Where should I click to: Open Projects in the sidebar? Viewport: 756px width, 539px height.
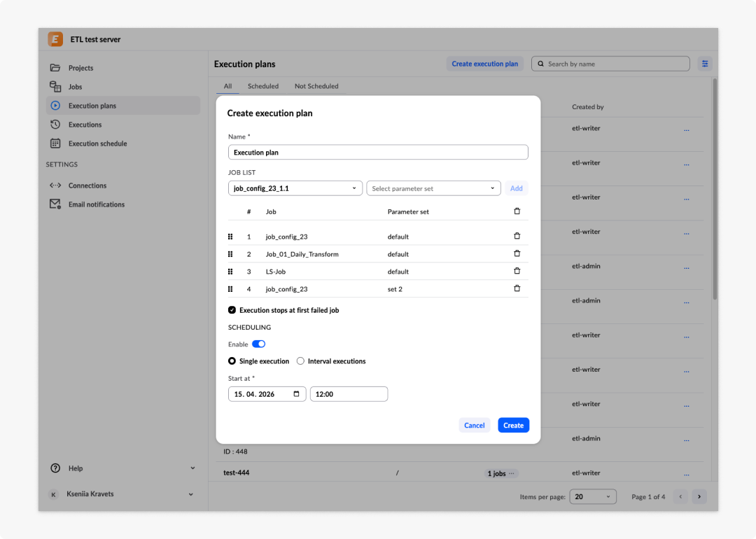(x=123, y=67)
